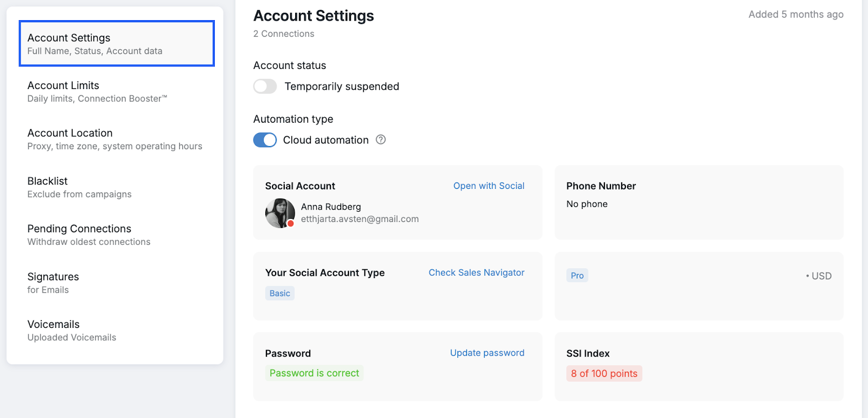Click the Pro plan badge
Viewport: 868px width, 418px height.
pyautogui.click(x=577, y=276)
